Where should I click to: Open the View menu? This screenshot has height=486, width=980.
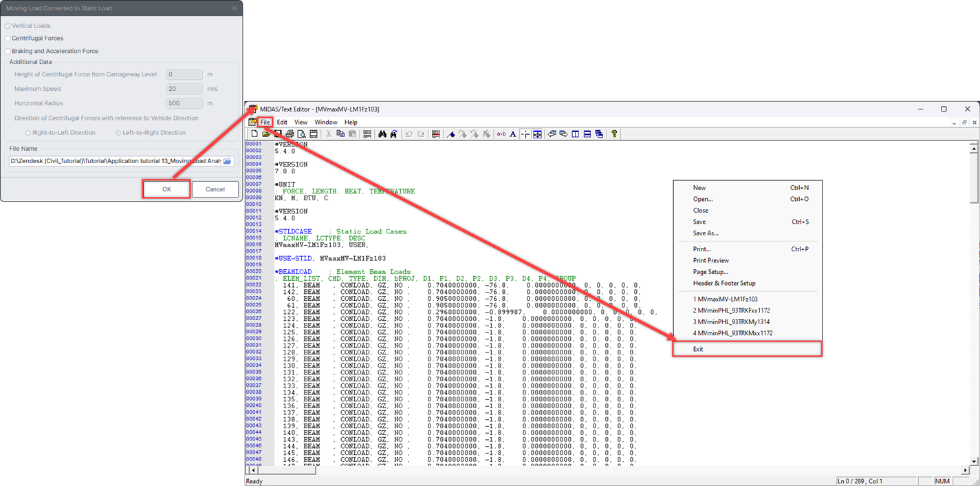pos(301,123)
